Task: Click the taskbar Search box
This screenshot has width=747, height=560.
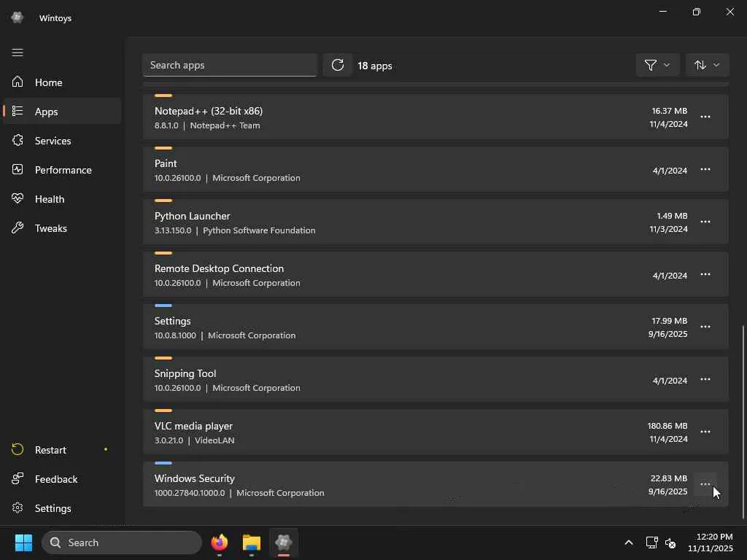Action: coord(122,542)
